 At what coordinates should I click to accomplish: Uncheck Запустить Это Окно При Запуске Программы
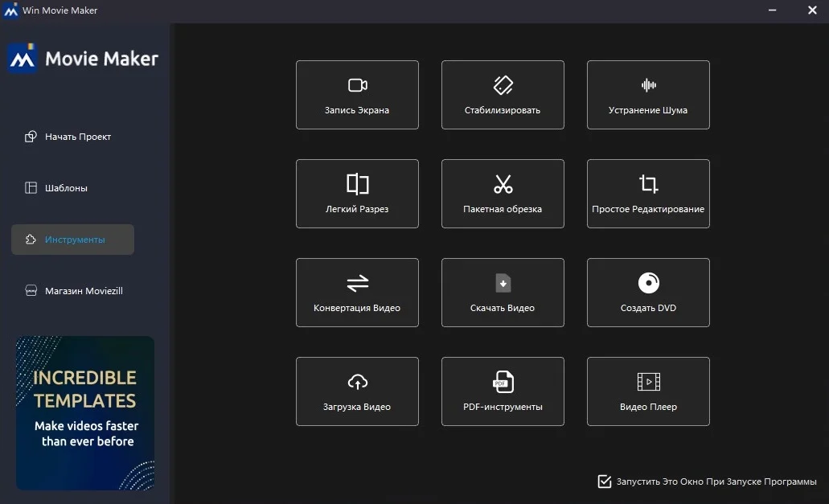click(605, 481)
